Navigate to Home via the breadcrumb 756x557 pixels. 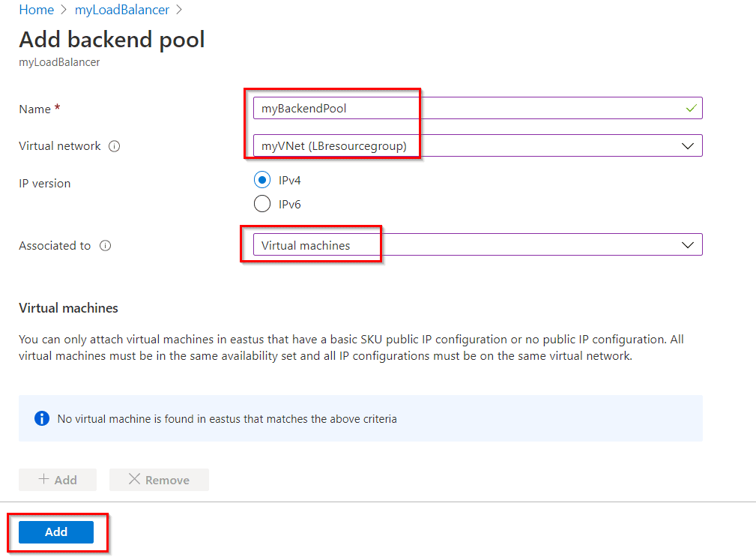[36, 10]
